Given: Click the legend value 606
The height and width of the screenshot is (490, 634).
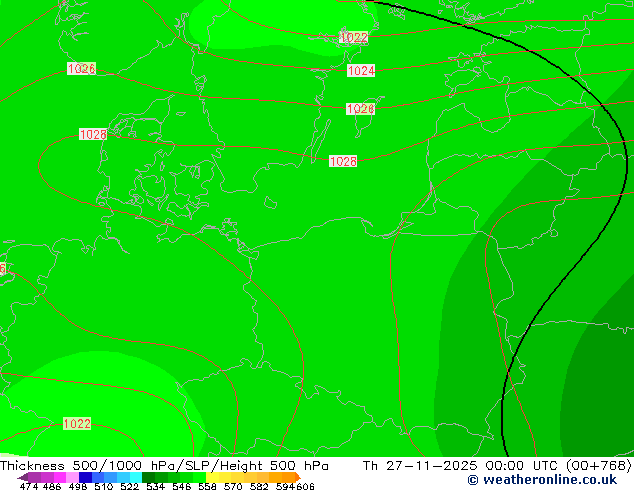Looking at the screenshot, I should pyautogui.click(x=304, y=486).
